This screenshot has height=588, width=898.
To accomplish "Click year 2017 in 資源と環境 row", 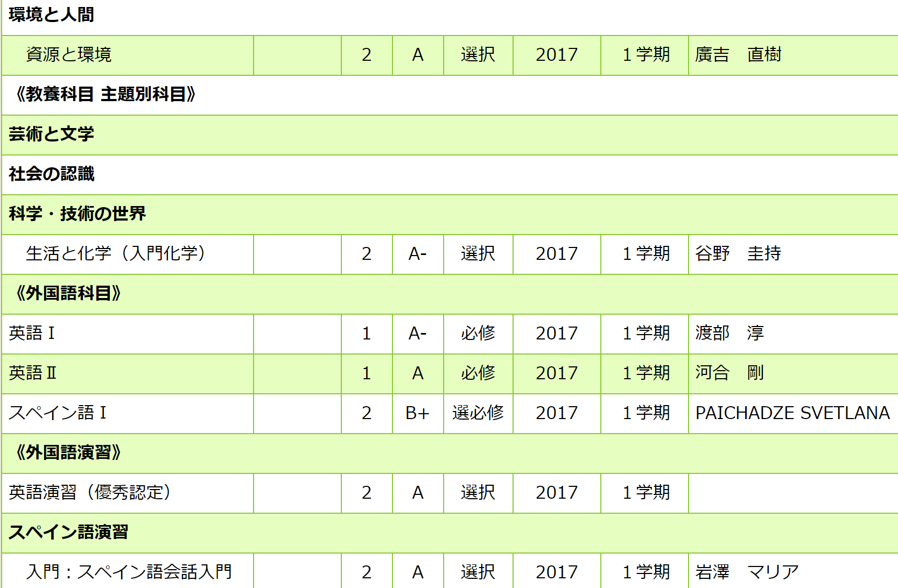I will click(x=557, y=54).
